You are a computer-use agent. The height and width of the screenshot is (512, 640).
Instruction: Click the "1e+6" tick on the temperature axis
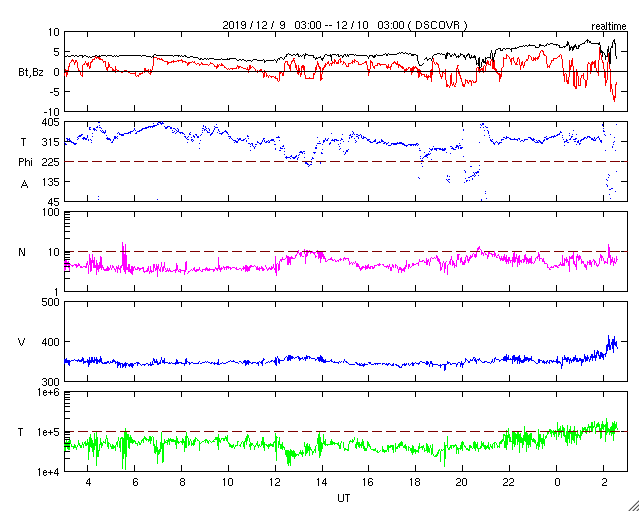[49, 392]
